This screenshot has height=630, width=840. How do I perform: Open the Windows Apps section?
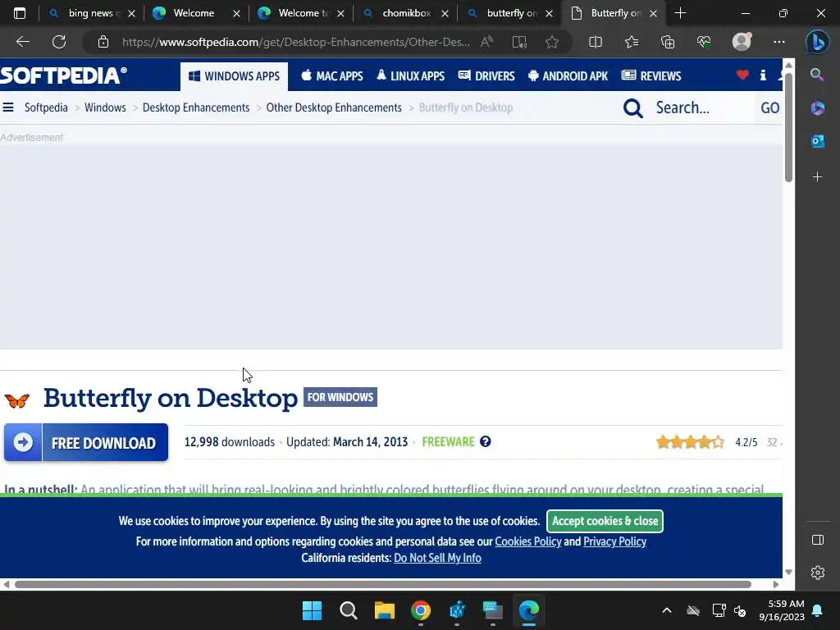[x=234, y=76]
